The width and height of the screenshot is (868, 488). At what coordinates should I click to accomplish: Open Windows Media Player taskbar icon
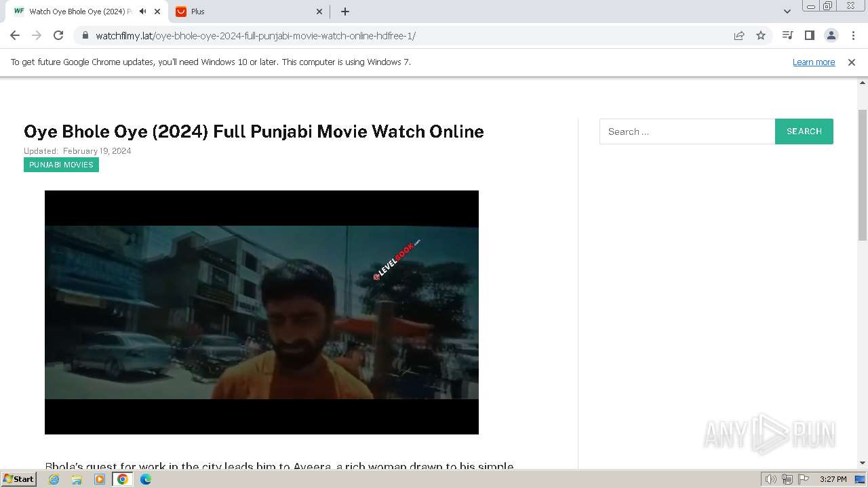[100, 479]
